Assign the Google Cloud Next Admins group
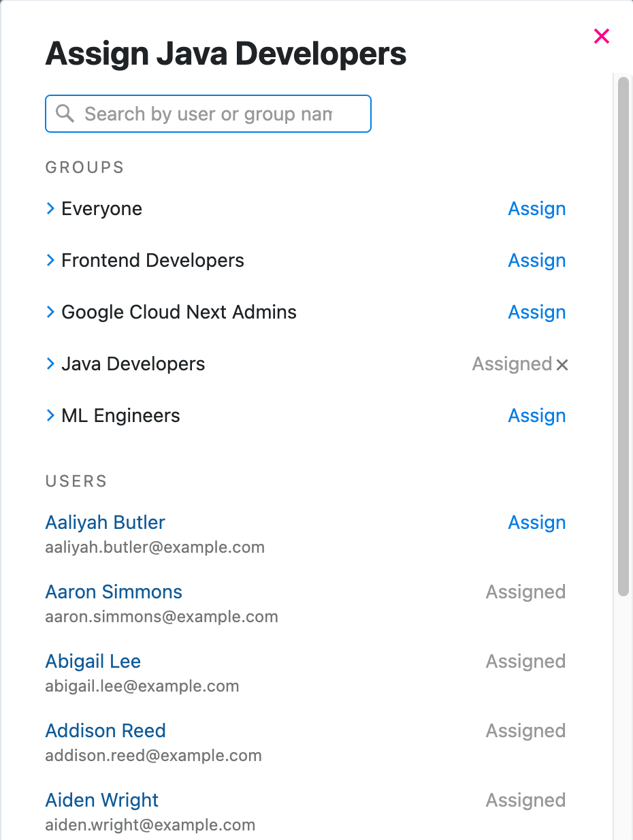The image size is (633, 840). (536, 312)
